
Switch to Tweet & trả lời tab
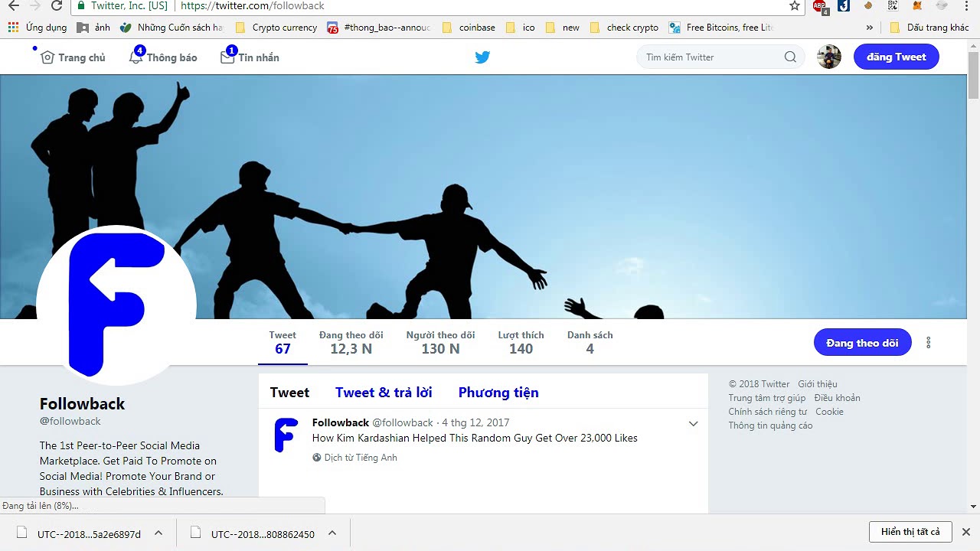point(384,393)
